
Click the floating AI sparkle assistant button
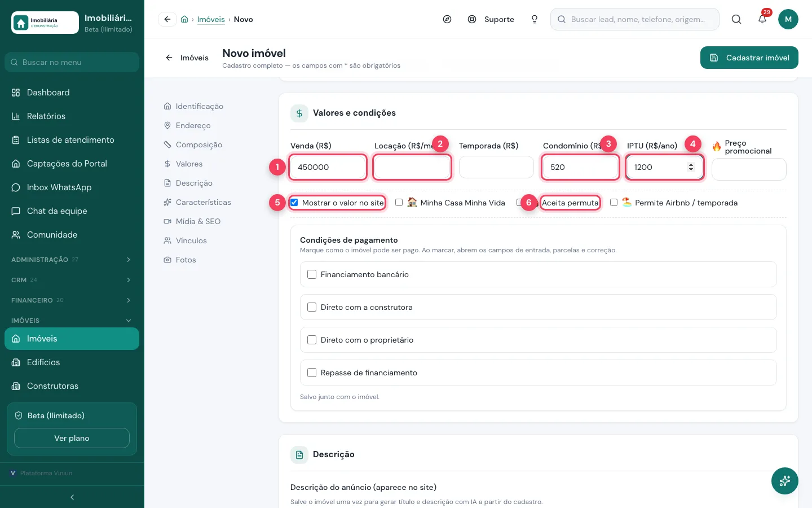click(x=785, y=481)
